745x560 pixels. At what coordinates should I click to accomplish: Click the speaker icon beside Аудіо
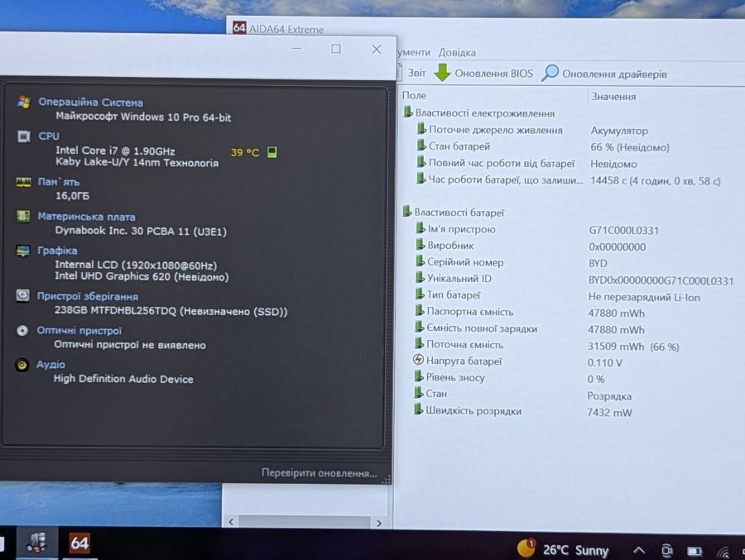(x=22, y=364)
